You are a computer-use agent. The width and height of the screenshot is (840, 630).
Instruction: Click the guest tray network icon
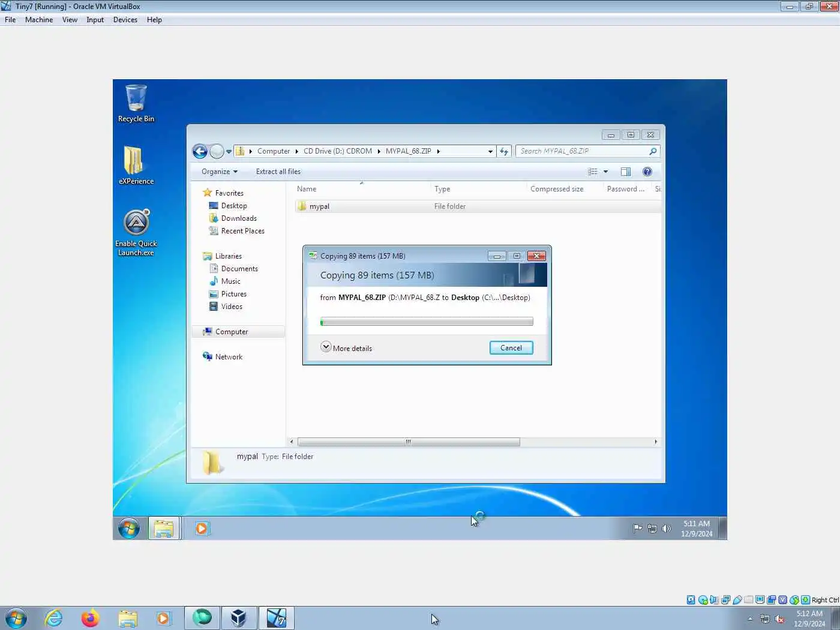tap(652, 529)
